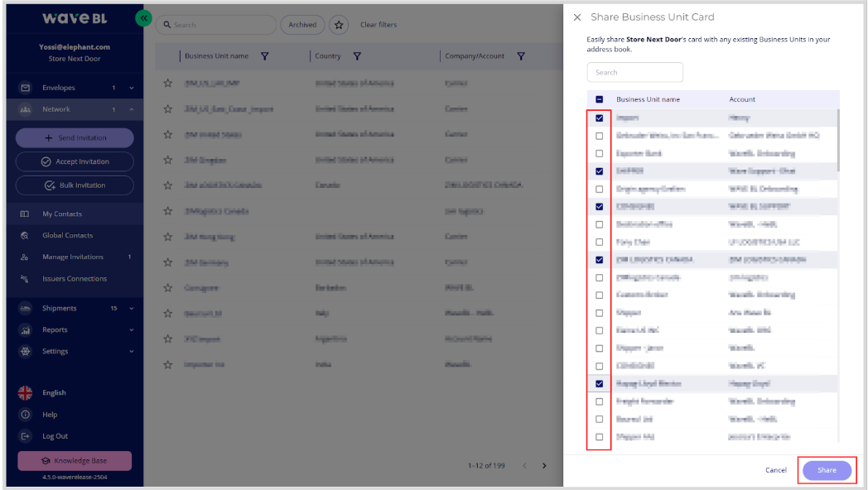Screen dimensions: 868x490
Task: Click the '1-12 of 199' pagination text
Action: [486, 466]
